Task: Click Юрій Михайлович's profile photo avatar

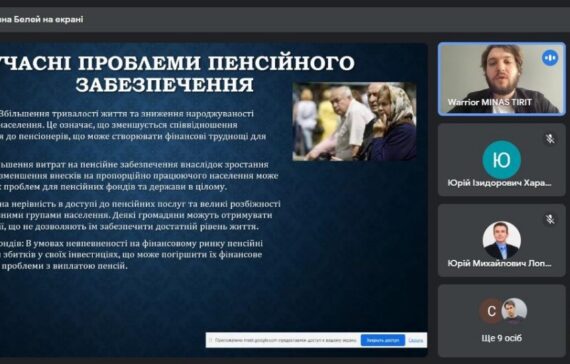Action: tap(501, 240)
